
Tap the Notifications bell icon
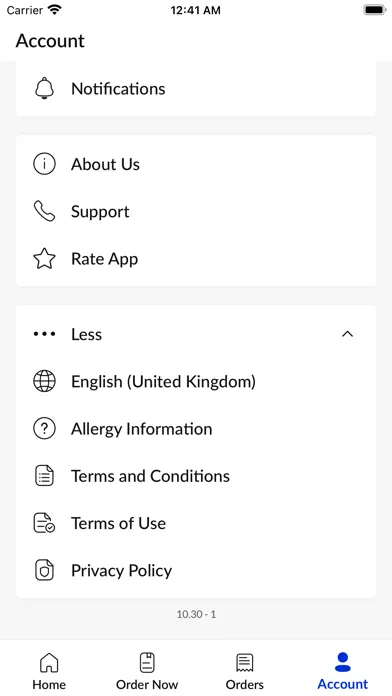pos(44,88)
